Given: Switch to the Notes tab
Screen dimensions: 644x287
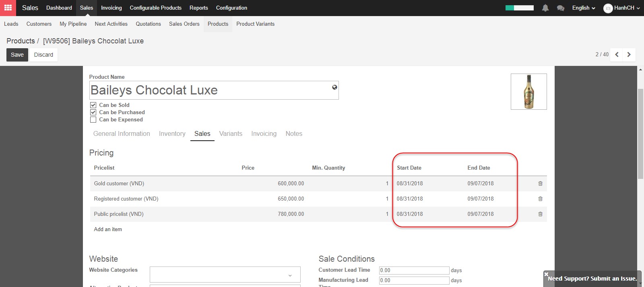Looking at the screenshot, I should click(294, 134).
